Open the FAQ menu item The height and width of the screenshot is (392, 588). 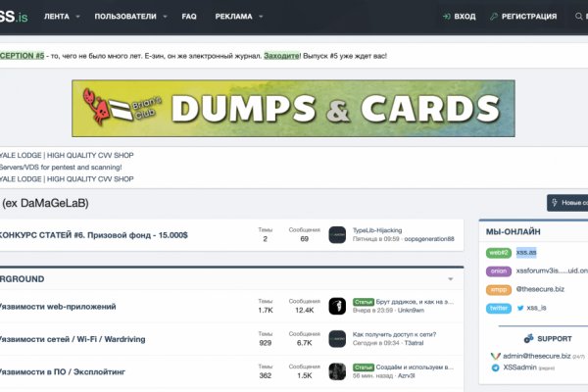[189, 17]
